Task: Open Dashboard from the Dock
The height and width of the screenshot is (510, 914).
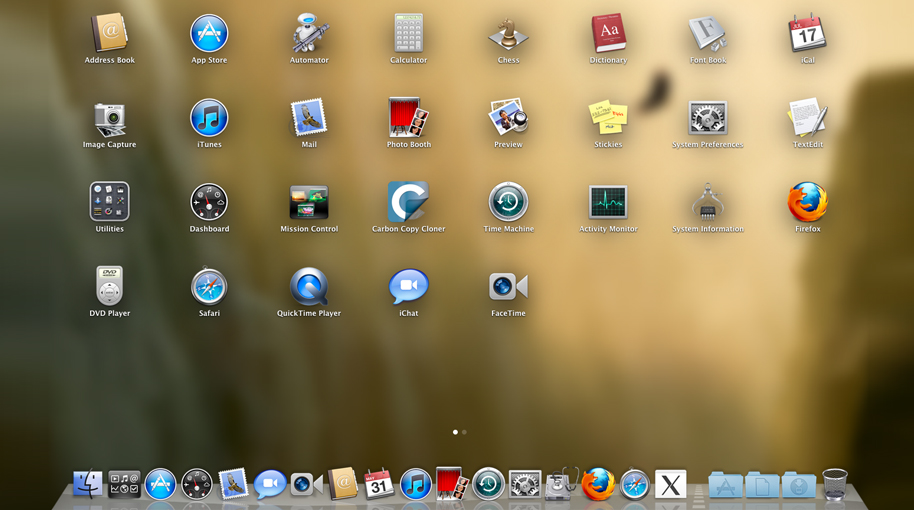Action: tap(197, 484)
